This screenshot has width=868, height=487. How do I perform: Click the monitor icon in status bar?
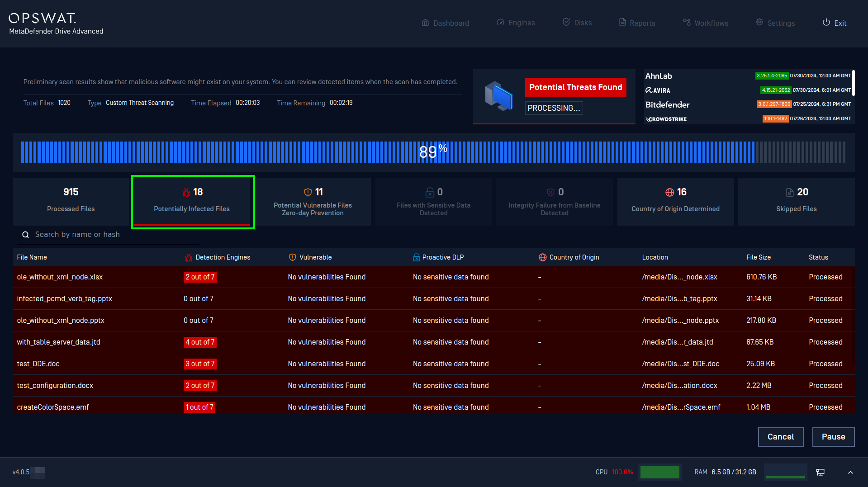820,472
